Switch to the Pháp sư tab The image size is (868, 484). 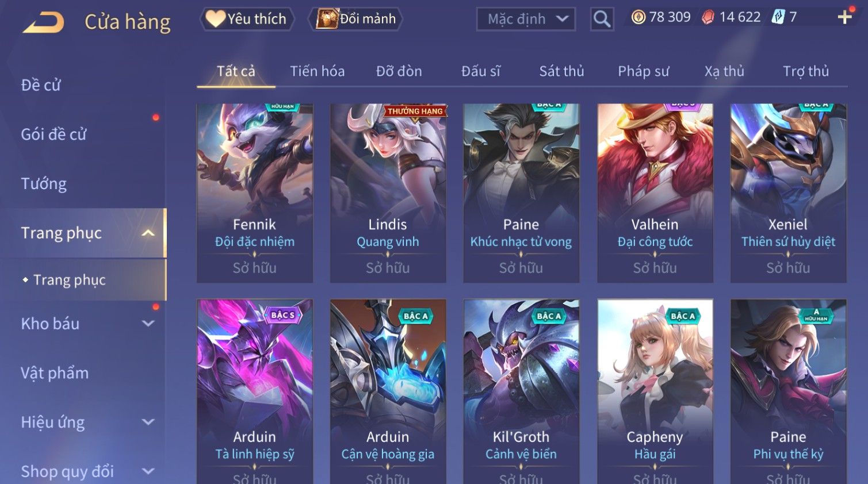[643, 71]
